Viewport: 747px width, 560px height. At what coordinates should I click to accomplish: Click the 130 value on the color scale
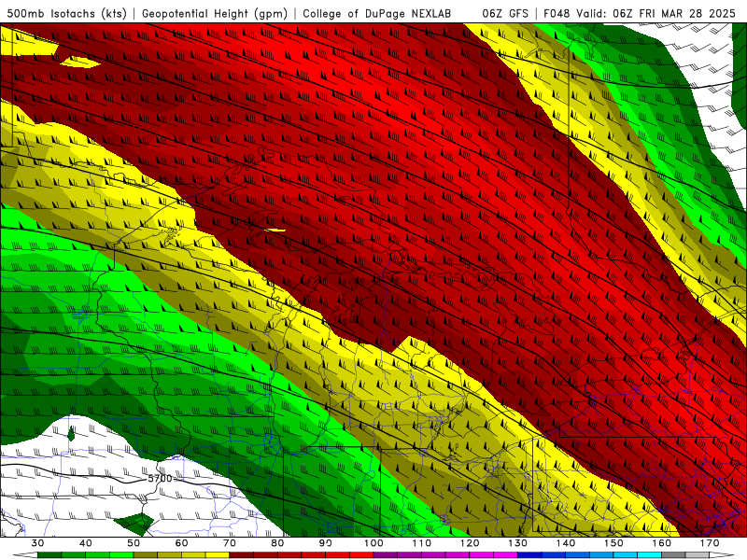click(517, 543)
